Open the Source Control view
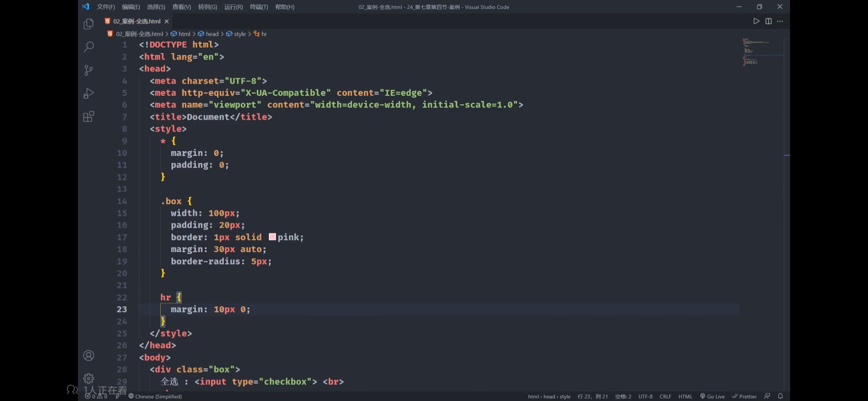 coord(89,70)
